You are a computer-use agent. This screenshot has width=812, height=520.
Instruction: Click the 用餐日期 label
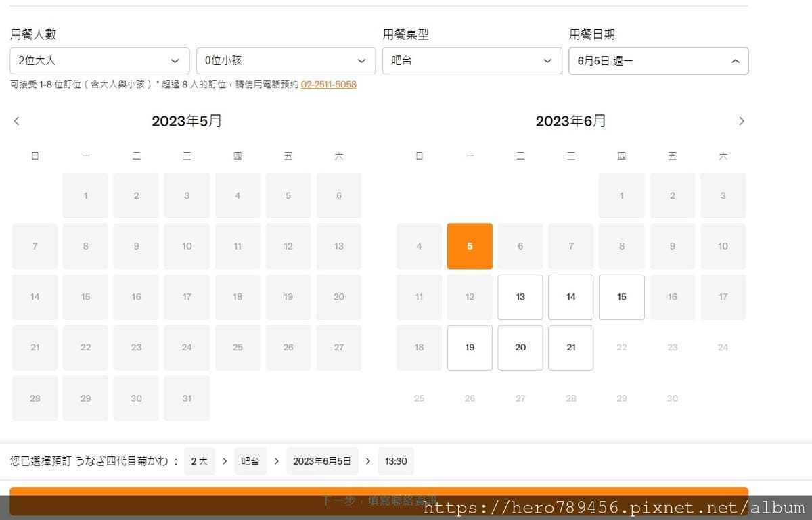pos(592,34)
